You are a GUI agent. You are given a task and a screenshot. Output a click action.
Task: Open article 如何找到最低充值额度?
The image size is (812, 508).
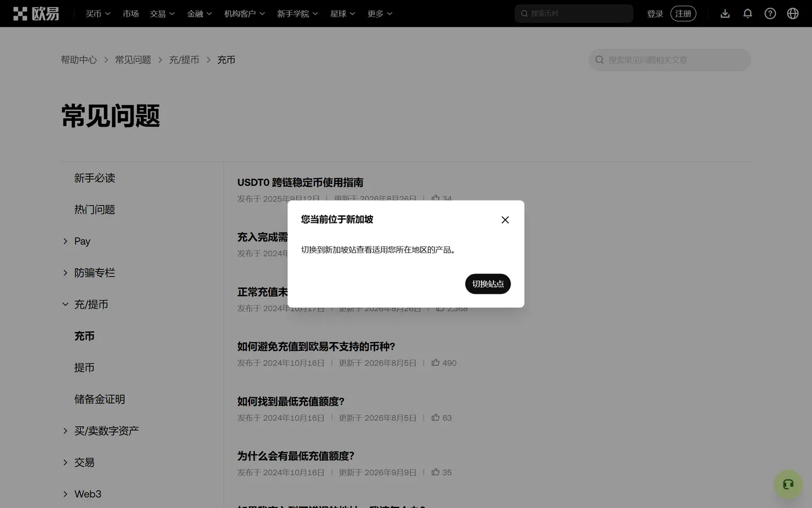point(291,401)
